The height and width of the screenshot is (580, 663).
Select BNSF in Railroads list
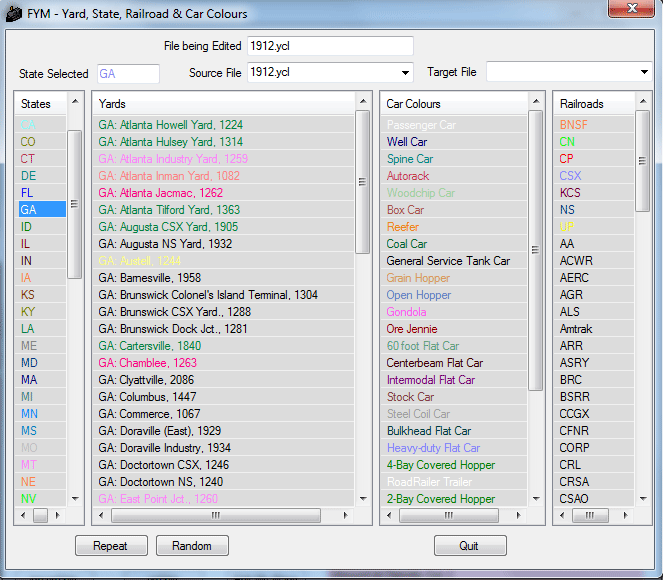click(594, 125)
